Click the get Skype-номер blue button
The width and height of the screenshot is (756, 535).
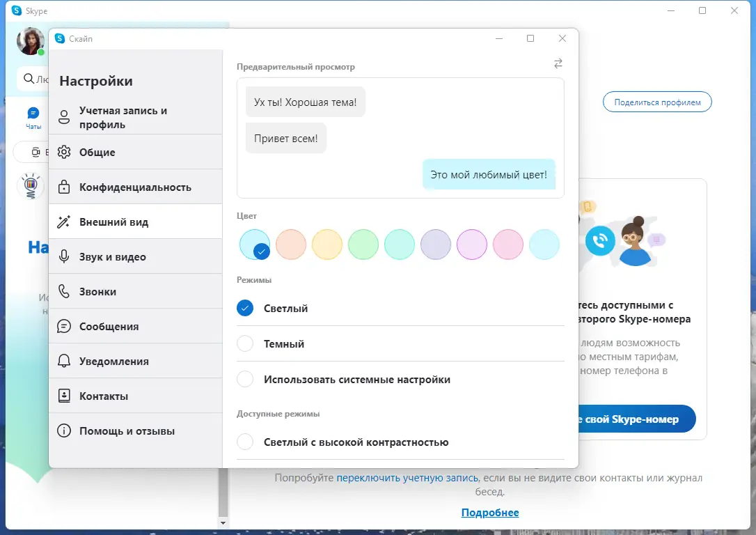click(x=636, y=419)
